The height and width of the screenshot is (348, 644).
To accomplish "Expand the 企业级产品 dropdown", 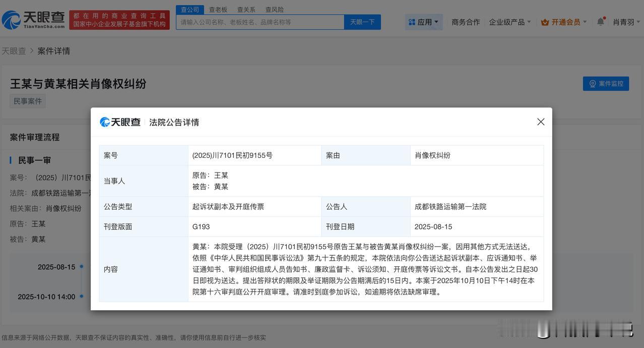I will [509, 22].
